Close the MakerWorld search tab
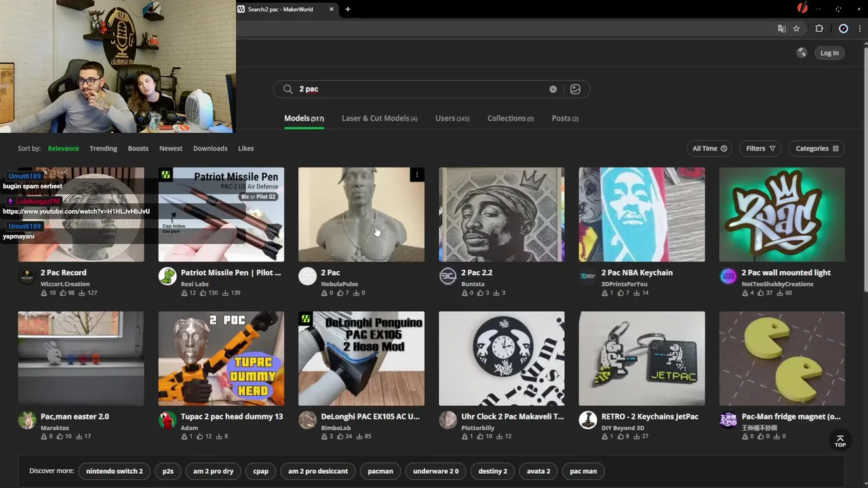868x488 pixels. click(x=332, y=9)
